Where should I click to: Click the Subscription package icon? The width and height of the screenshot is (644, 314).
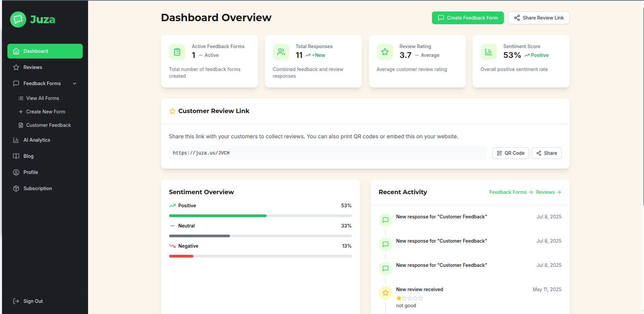(16, 188)
